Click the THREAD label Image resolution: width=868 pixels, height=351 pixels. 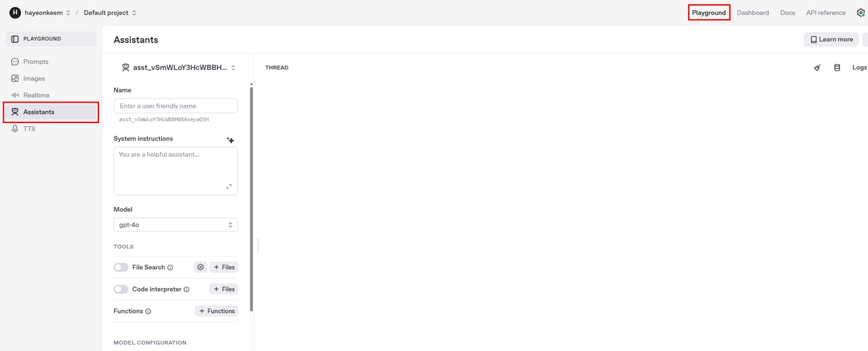pyautogui.click(x=276, y=67)
